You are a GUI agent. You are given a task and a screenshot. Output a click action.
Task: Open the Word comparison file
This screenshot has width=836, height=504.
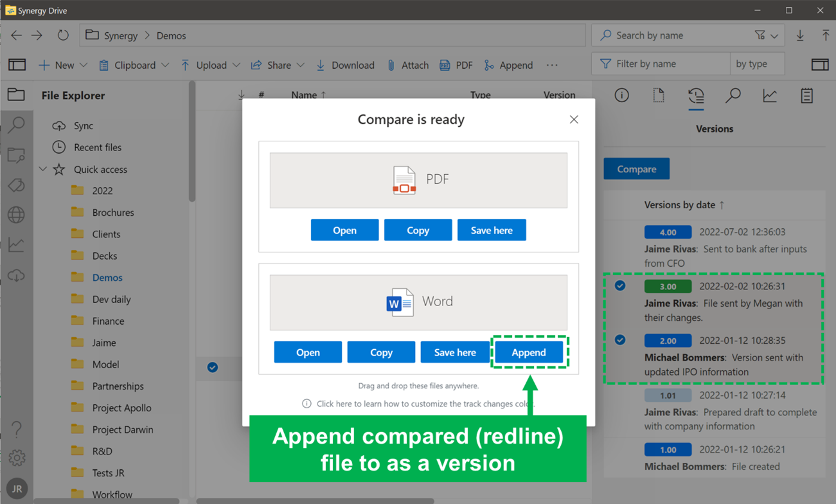tap(308, 352)
